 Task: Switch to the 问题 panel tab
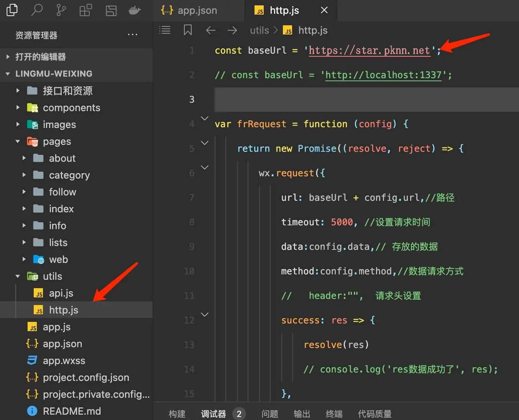point(270,414)
